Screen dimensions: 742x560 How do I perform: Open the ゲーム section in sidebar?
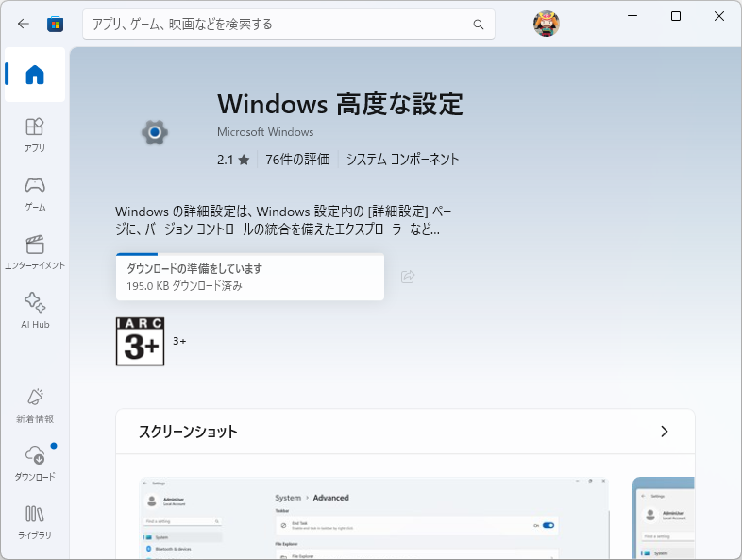[x=35, y=195]
